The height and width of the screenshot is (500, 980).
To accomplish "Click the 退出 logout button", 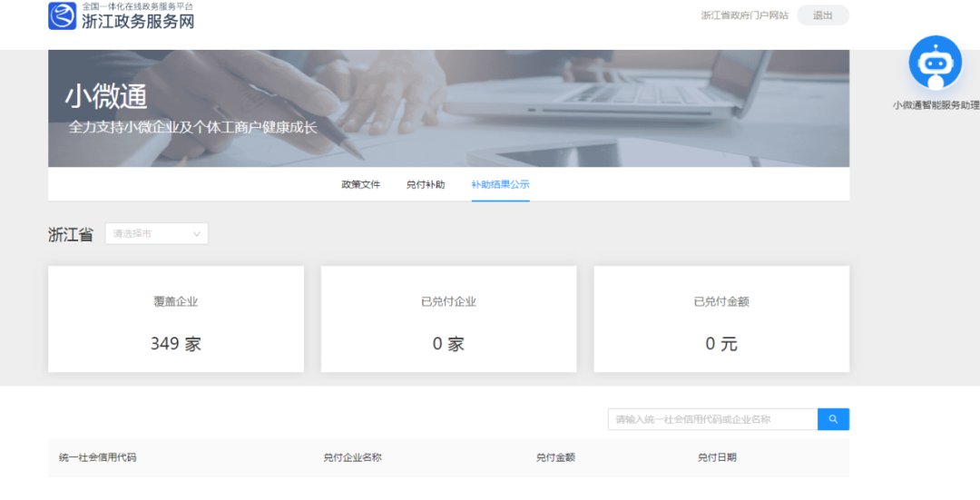I will tap(822, 15).
